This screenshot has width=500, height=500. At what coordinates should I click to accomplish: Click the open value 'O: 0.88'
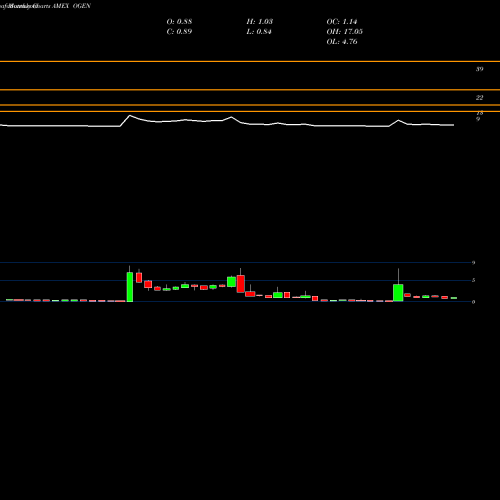tap(179, 21)
